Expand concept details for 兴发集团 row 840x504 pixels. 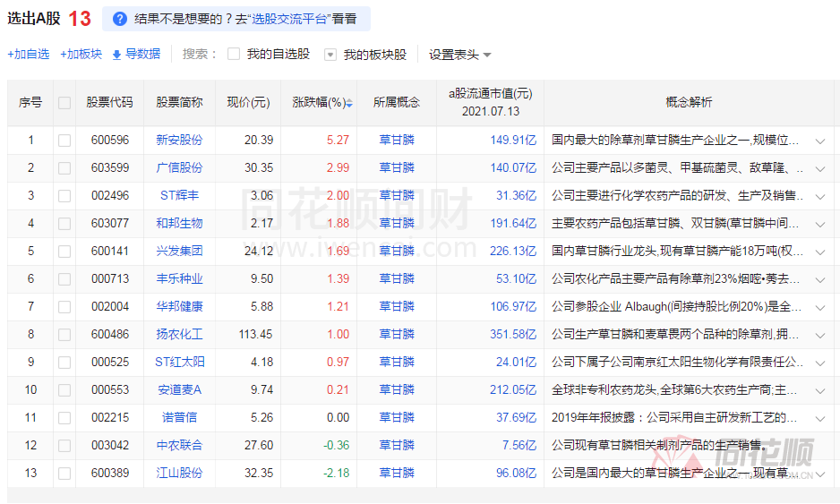click(x=820, y=252)
